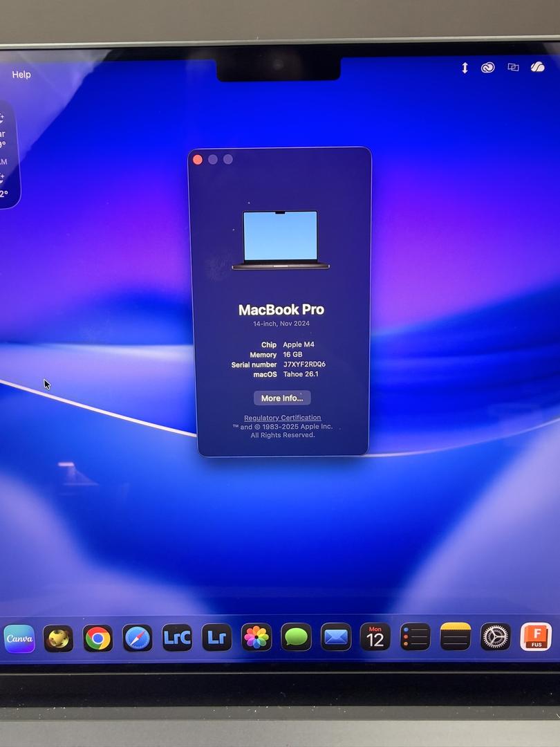This screenshot has width=560, height=747.
Task: Open the Regulatory Certification link
Action: click(x=282, y=418)
